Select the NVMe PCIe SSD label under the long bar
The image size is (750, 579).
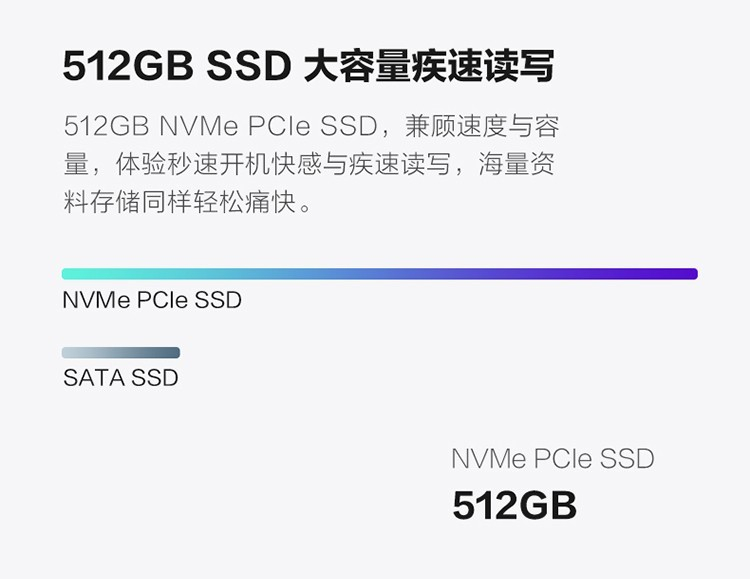[152, 300]
